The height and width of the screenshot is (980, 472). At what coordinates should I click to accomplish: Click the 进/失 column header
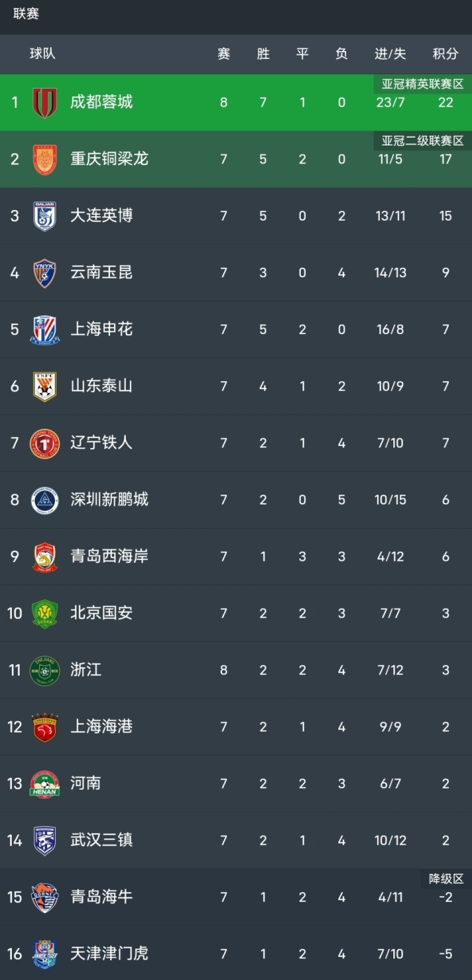click(390, 54)
